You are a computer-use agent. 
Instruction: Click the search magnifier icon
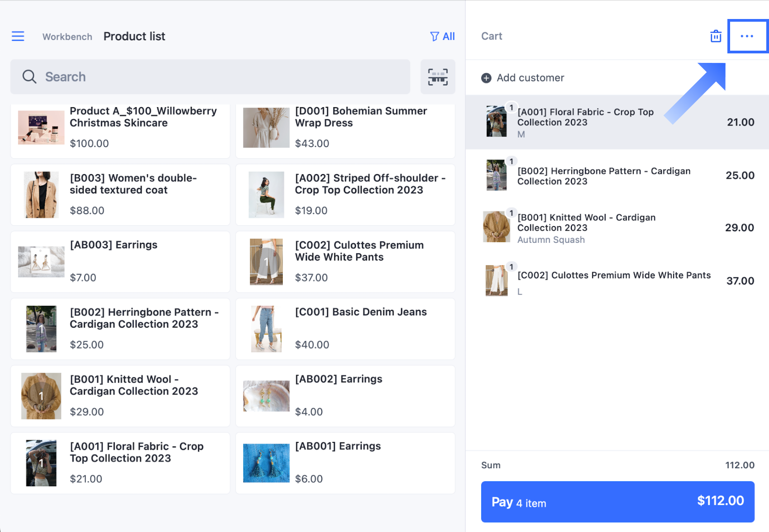click(x=29, y=77)
